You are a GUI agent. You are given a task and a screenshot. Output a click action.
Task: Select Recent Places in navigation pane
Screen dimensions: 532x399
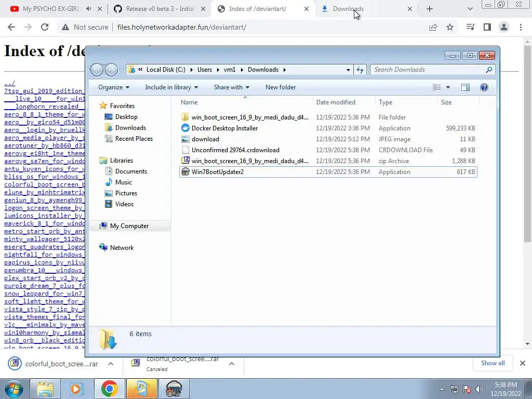(x=134, y=138)
